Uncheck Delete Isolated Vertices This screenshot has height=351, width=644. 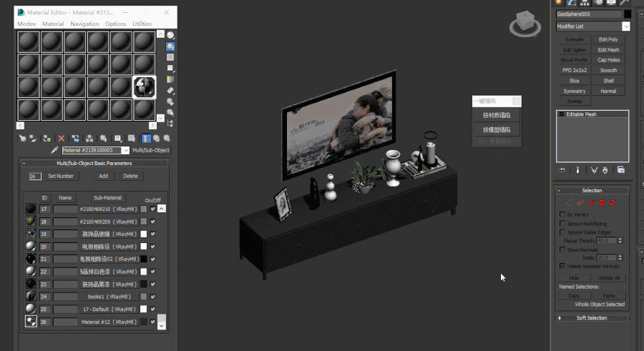562,266
